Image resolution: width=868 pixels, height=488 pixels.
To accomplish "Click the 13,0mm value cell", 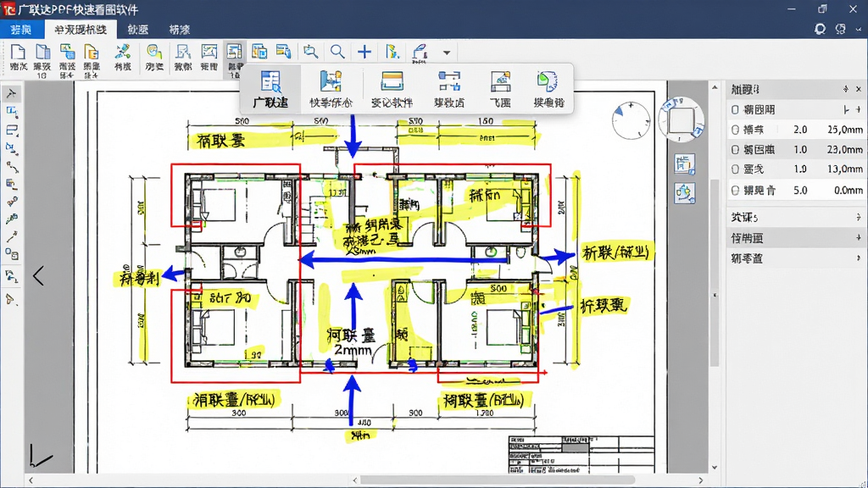I will point(845,169).
